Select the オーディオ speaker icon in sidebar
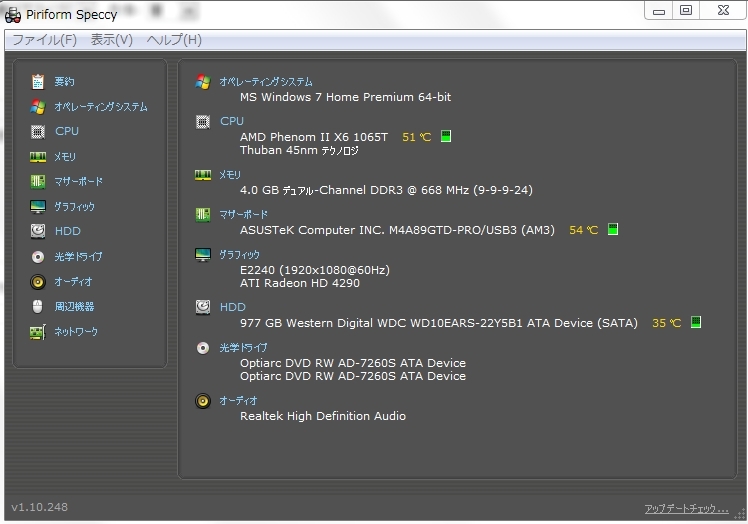Image resolution: width=748 pixels, height=524 pixels. coord(38,282)
